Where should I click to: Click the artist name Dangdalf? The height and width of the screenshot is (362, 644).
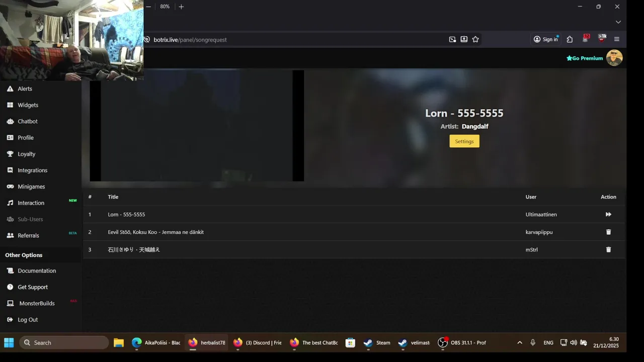475,127
